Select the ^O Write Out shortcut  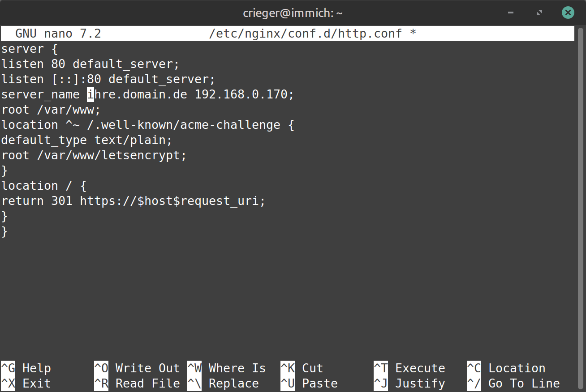point(137,368)
